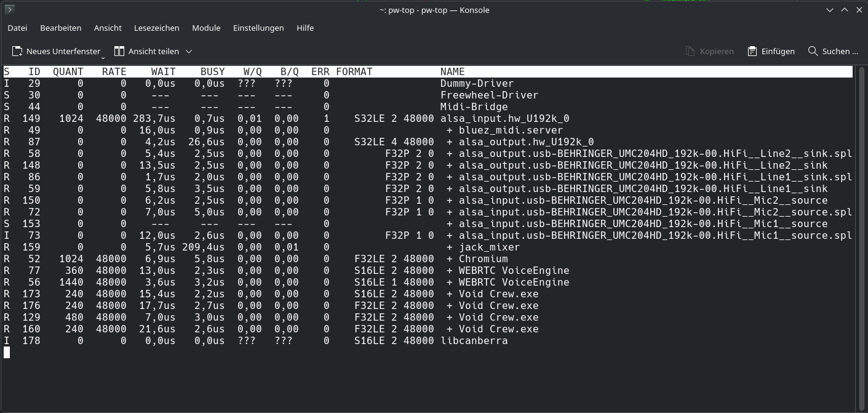Open the Ansicht menu
The width and height of the screenshot is (868, 413).
[x=108, y=28]
